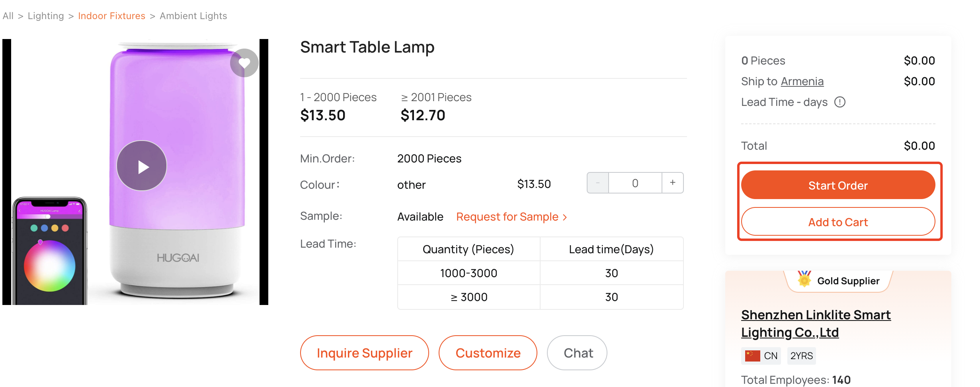Go to Indoor Fixtures breadcrumb
Image resolution: width=980 pixels, height=387 pixels.
click(112, 16)
